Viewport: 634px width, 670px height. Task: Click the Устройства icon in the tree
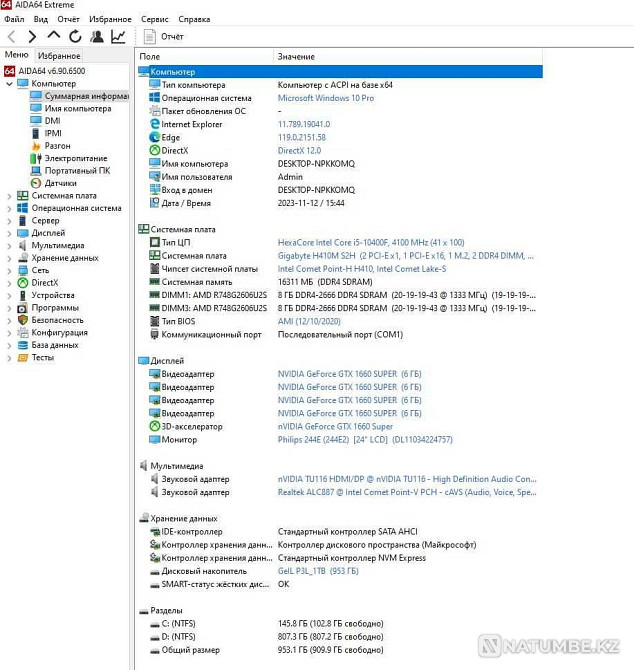(23, 295)
